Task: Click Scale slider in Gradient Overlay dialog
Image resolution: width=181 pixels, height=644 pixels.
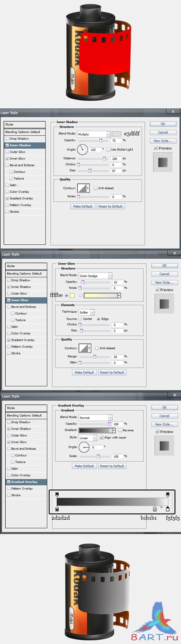Action: [x=95, y=456]
